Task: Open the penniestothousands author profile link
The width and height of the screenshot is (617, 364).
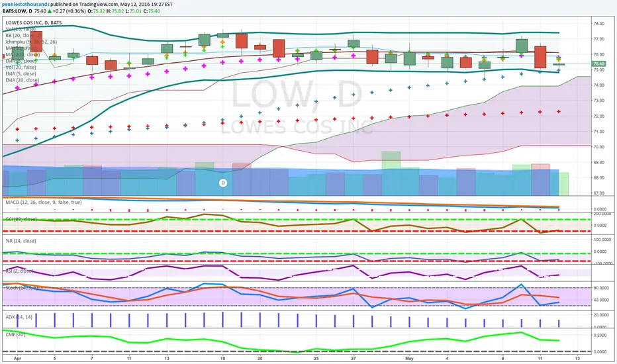Action: tap(26, 5)
